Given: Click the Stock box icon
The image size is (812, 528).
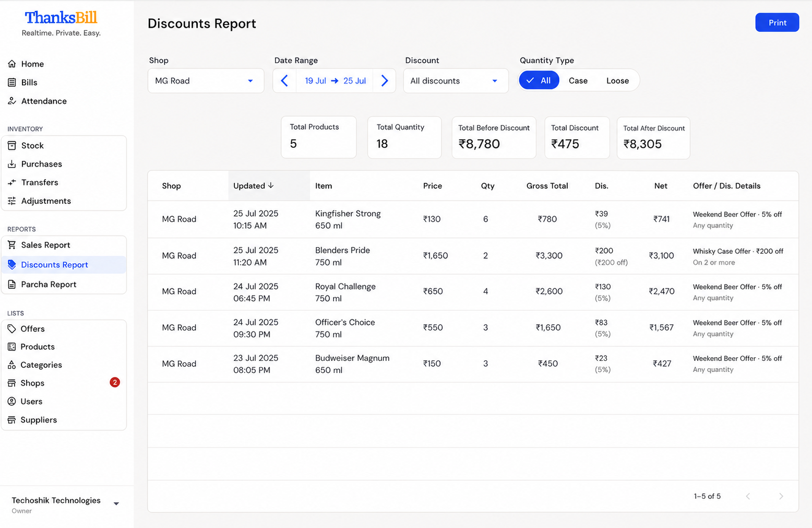Looking at the screenshot, I should pyautogui.click(x=12, y=146).
